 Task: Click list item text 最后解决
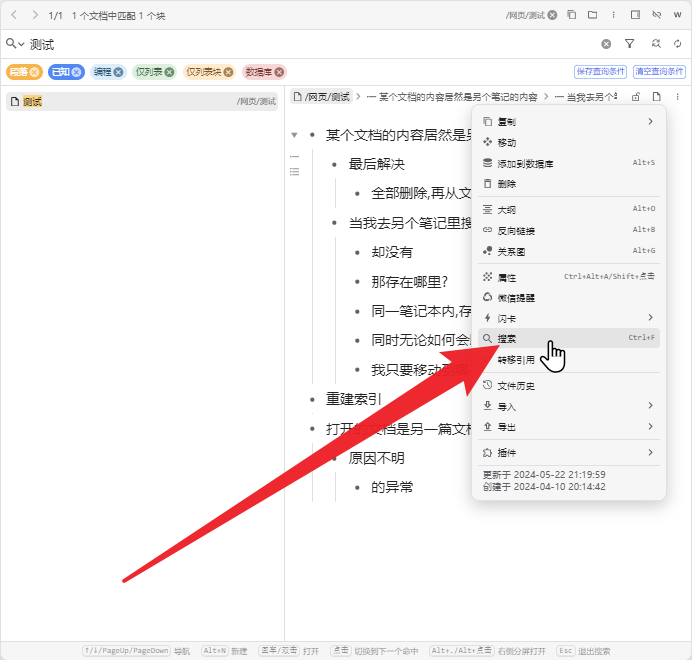(x=376, y=164)
